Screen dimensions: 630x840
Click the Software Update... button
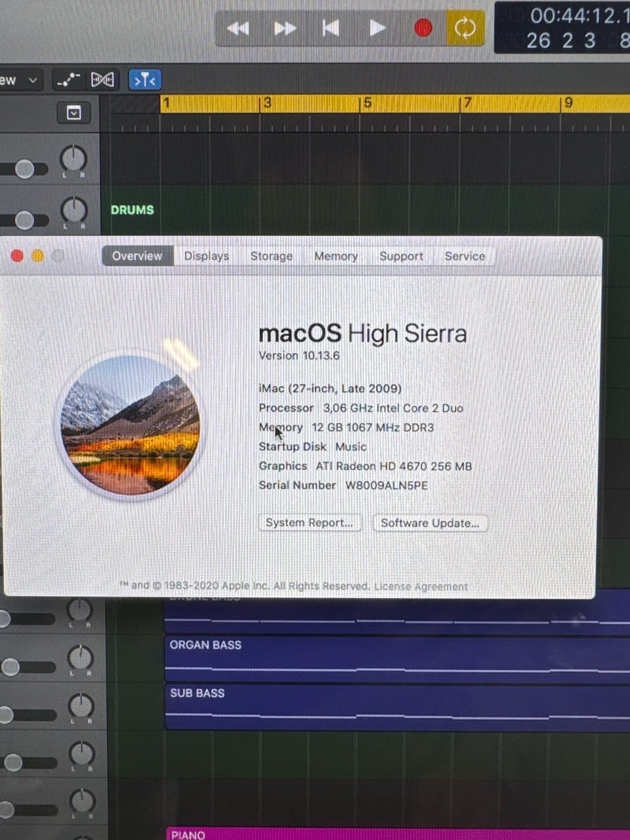click(x=430, y=523)
